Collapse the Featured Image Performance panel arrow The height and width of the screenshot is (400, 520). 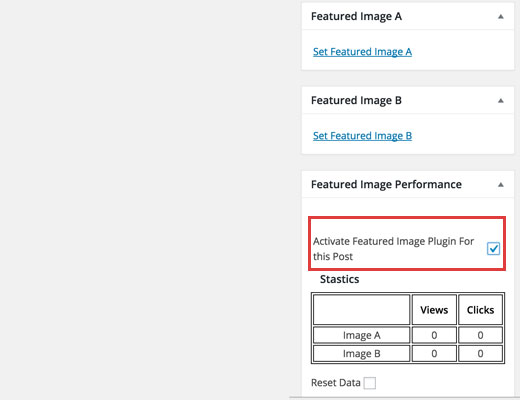(500, 185)
